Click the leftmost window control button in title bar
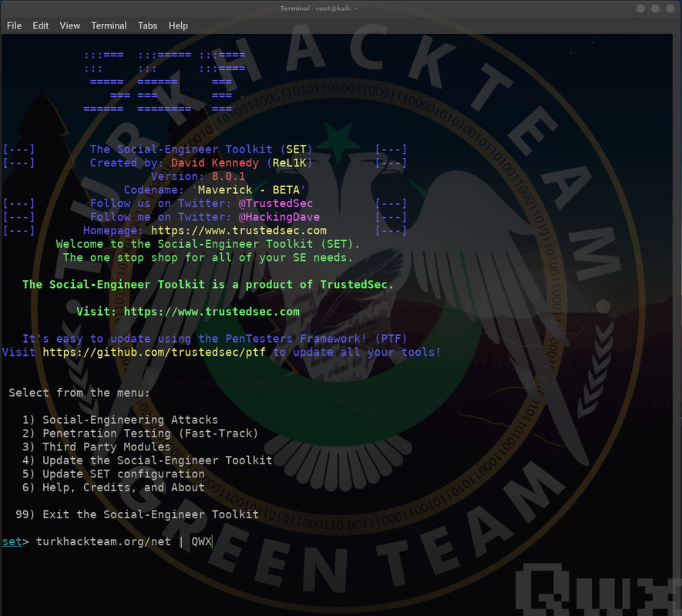Viewport: 682px width, 616px height. pos(640,8)
